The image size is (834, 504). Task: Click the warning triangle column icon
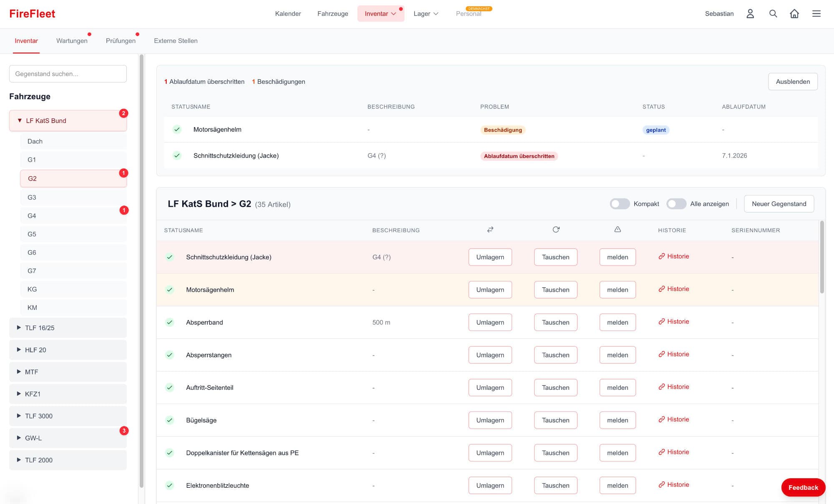tap(618, 230)
